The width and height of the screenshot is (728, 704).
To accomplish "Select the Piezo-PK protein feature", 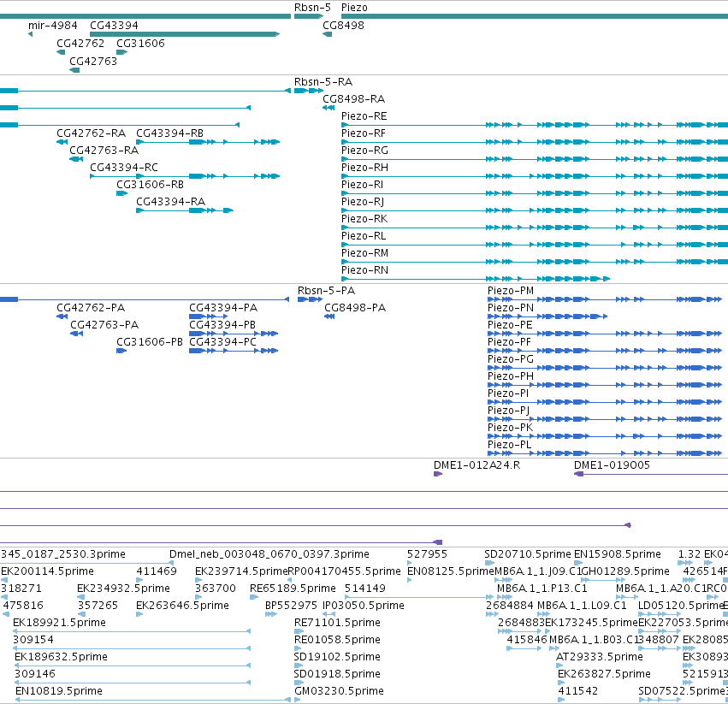I will click(x=605, y=436).
